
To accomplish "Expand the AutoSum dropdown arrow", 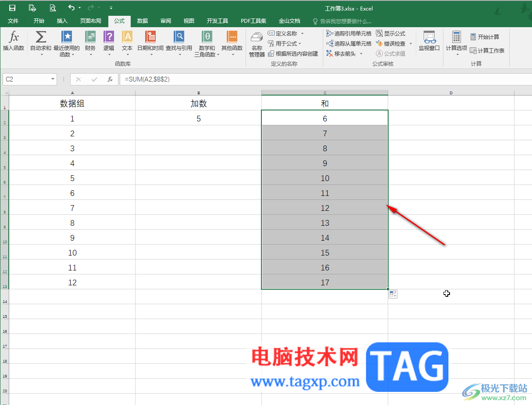I will click(41, 55).
